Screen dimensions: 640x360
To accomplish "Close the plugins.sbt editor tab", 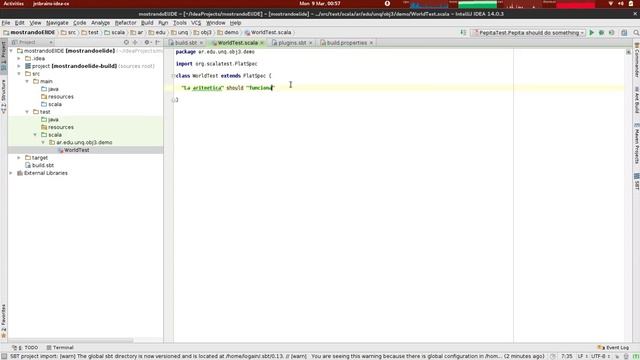I will [311, 43].
